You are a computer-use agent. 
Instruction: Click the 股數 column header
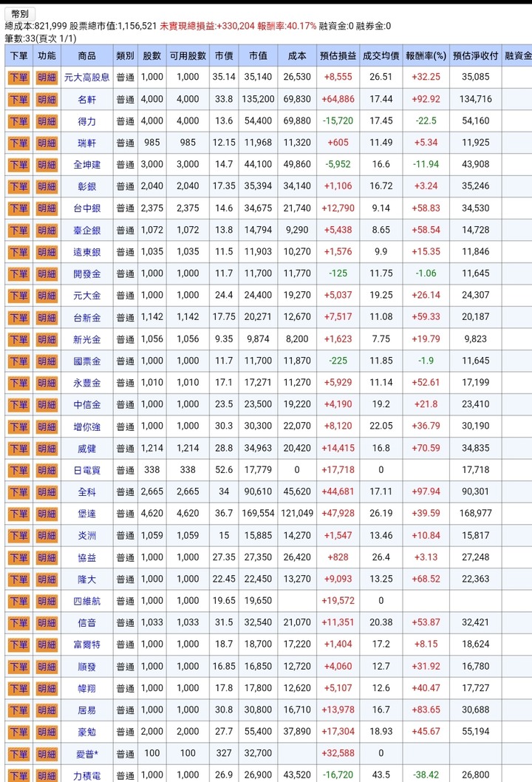pyautogui.click(x=151, y=56)
